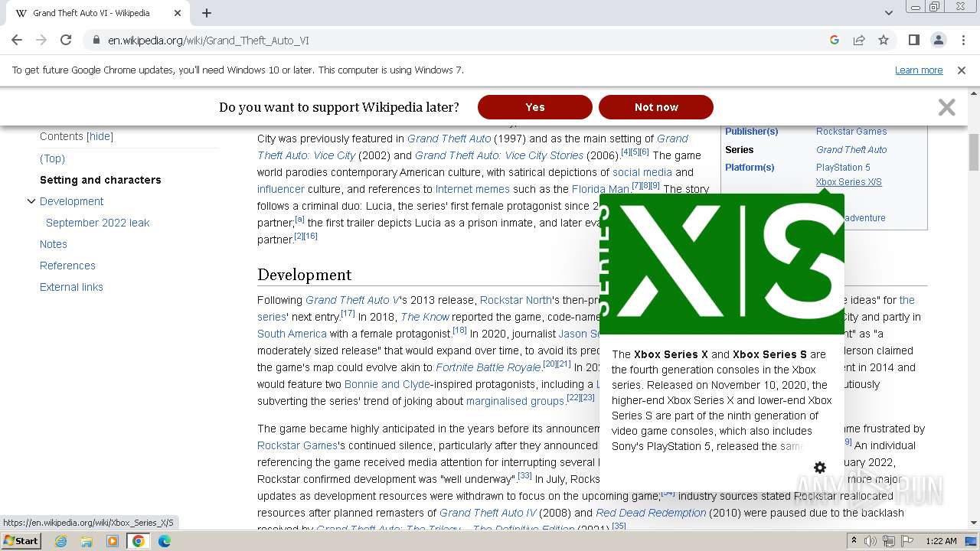Open the Florida Man article link
Screen dimensions: 980x551
click(600, 189)
